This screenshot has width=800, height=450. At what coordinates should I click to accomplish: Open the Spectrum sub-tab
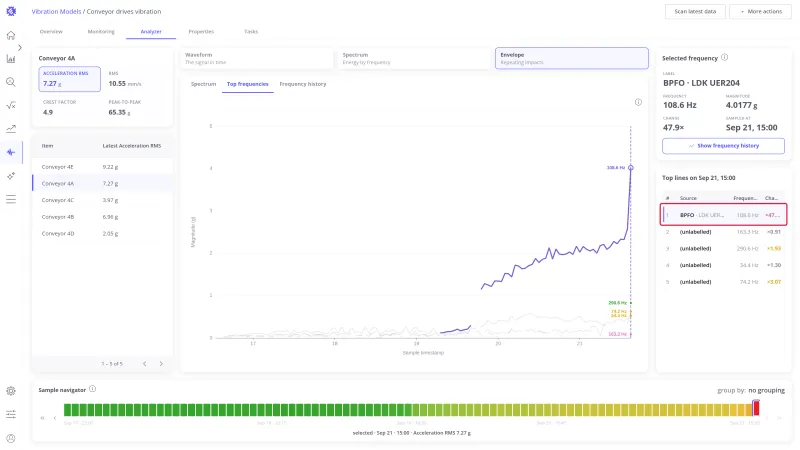[x=204, y=84]
